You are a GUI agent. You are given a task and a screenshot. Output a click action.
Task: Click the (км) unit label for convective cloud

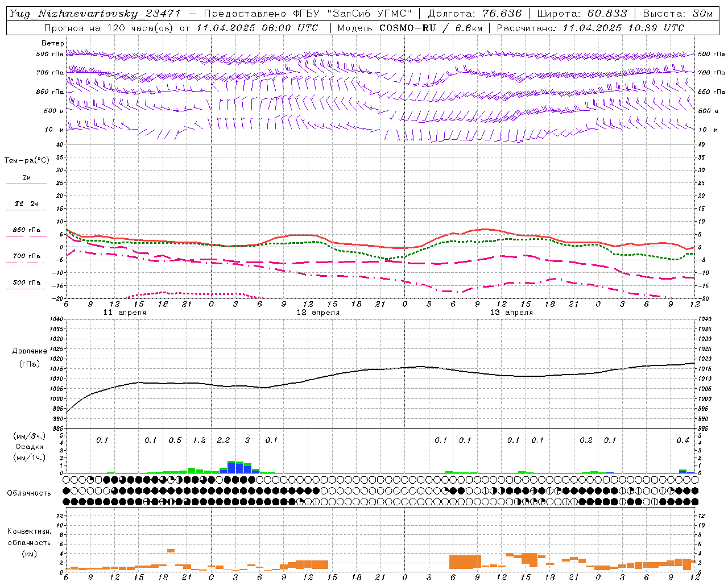click(x=30, y=554)
